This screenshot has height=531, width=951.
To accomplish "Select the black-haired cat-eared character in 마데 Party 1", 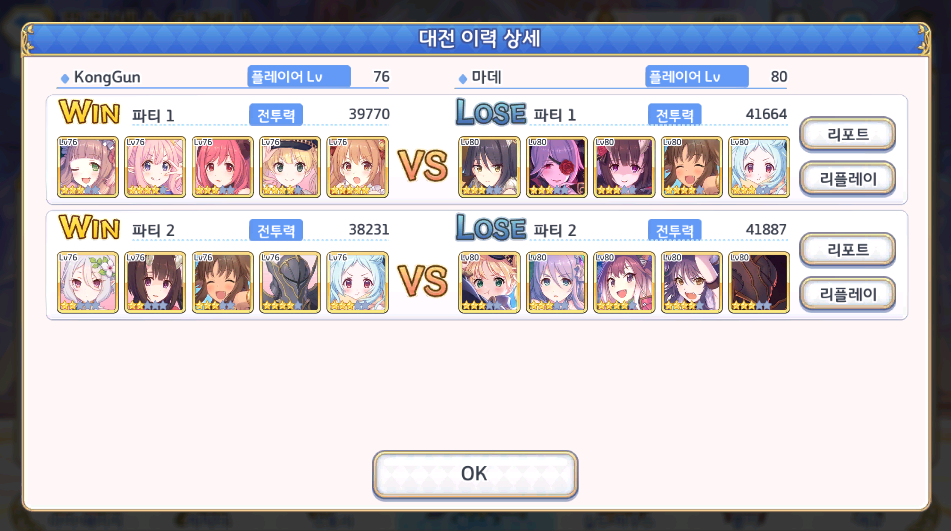I will click(x=489, y=167).
